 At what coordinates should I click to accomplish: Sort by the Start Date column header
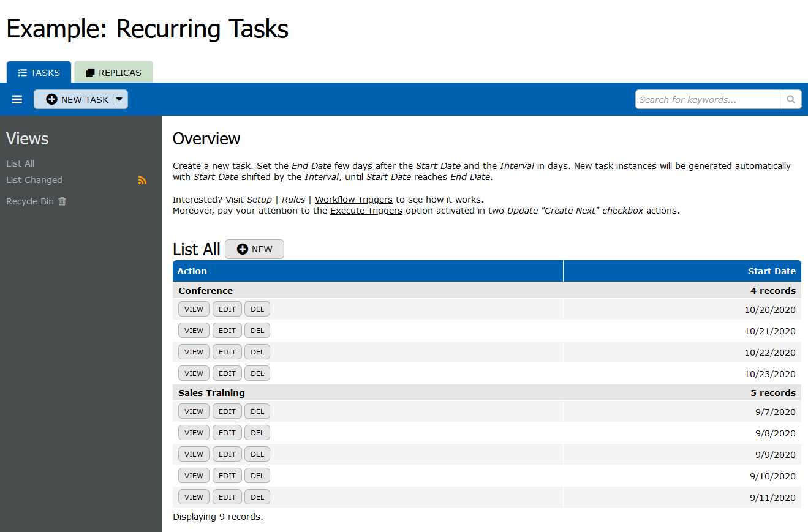[x=771, y=271]
